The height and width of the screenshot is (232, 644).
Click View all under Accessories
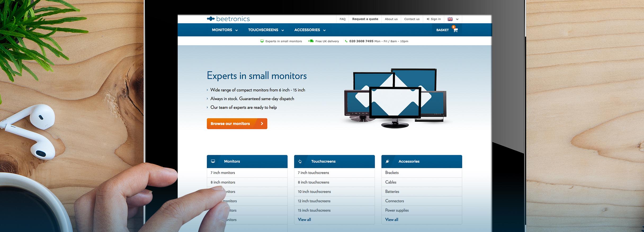click(x=392, y=220)
